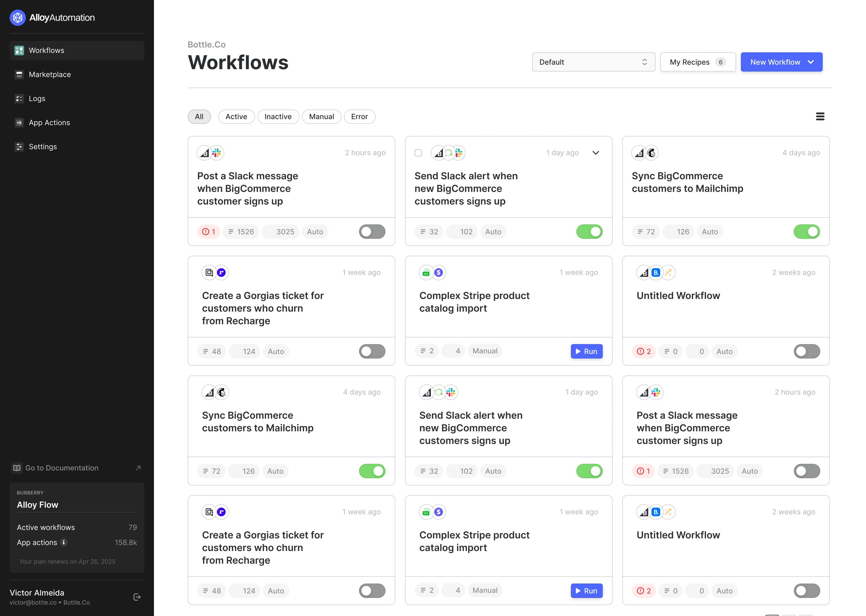Open Workflows from the sidebar
Screen dimensions: 866x616
pyautogui.click(x=77, y=51)
